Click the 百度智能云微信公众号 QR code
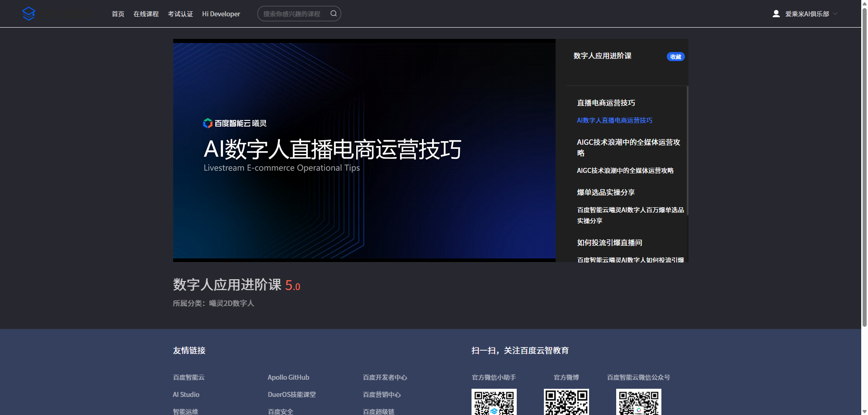868x415 pixels. click(x=639, y=402)
